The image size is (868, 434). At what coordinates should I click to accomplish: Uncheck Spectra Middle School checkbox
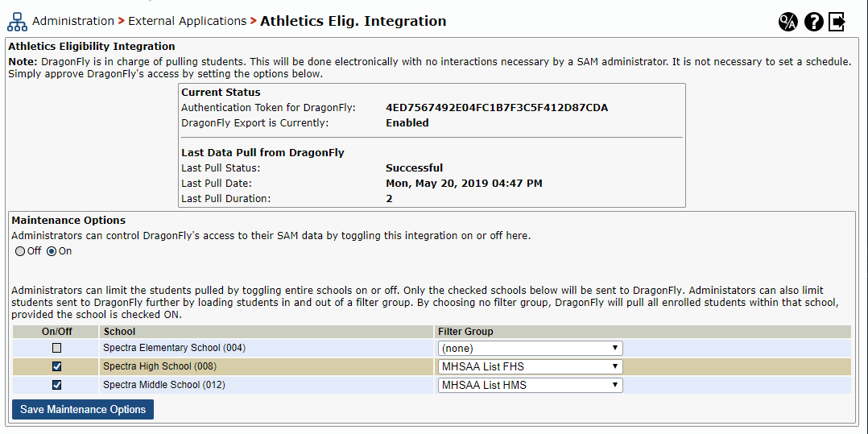tap(57, 385)
